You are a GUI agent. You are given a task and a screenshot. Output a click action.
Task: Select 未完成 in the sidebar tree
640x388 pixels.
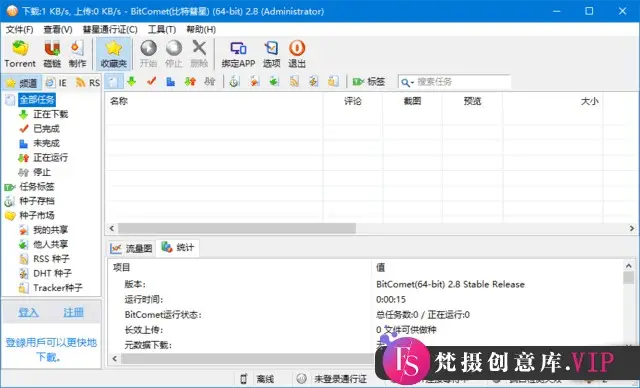(46, 143)
